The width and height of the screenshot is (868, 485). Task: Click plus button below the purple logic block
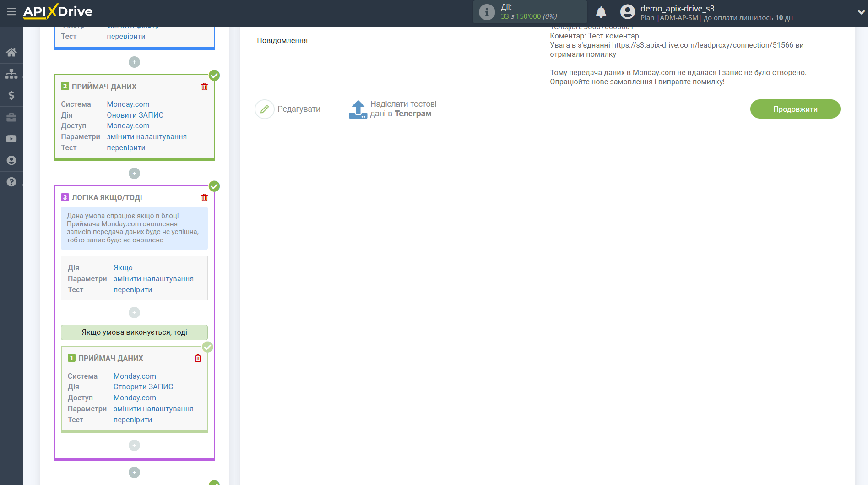pos(134,472)
